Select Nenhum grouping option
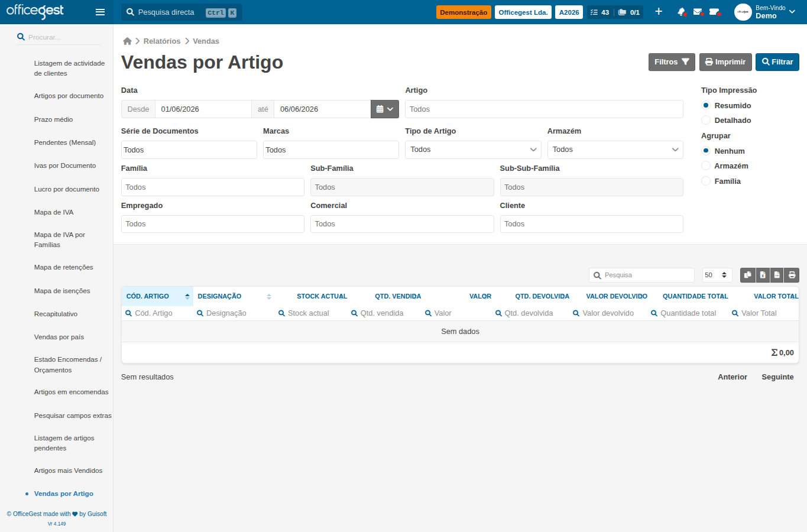The image size is (807, 532). (x=706, y=151)
